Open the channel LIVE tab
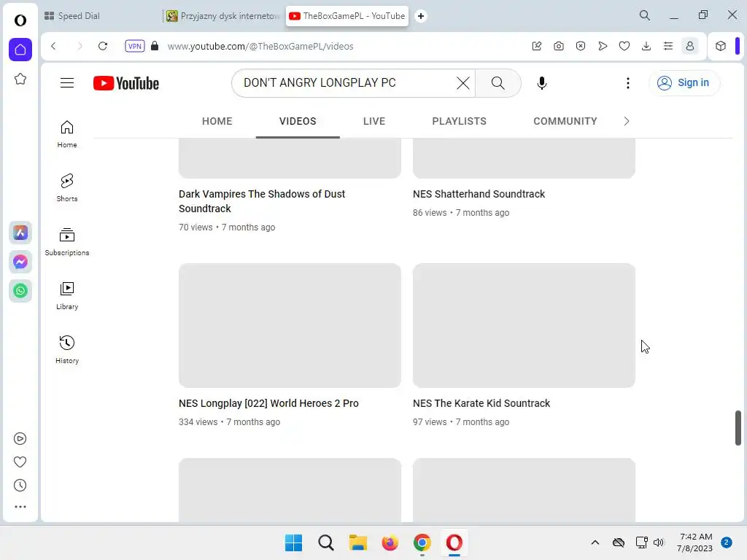Image resolution: width=747 pixels, height=560 pixels. coord(374,122)
